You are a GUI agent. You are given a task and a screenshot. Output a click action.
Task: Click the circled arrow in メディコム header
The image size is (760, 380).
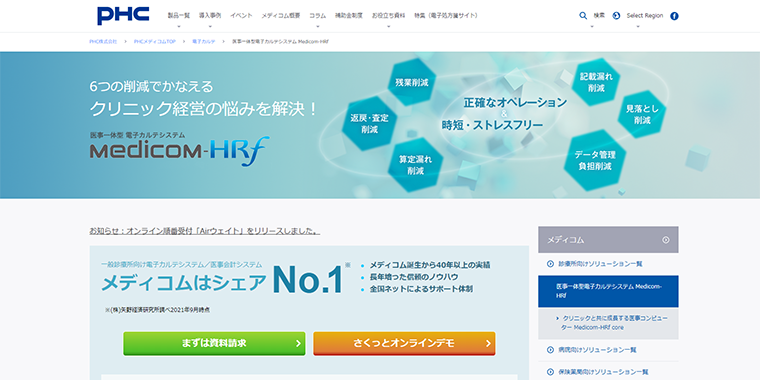tap(666, 239)
